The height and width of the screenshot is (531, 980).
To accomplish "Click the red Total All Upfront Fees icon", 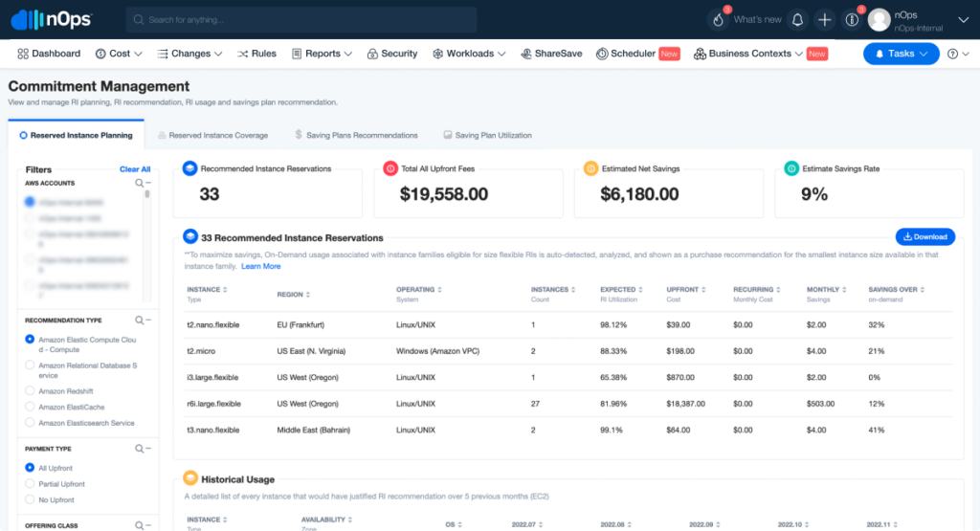I will 390,168.
